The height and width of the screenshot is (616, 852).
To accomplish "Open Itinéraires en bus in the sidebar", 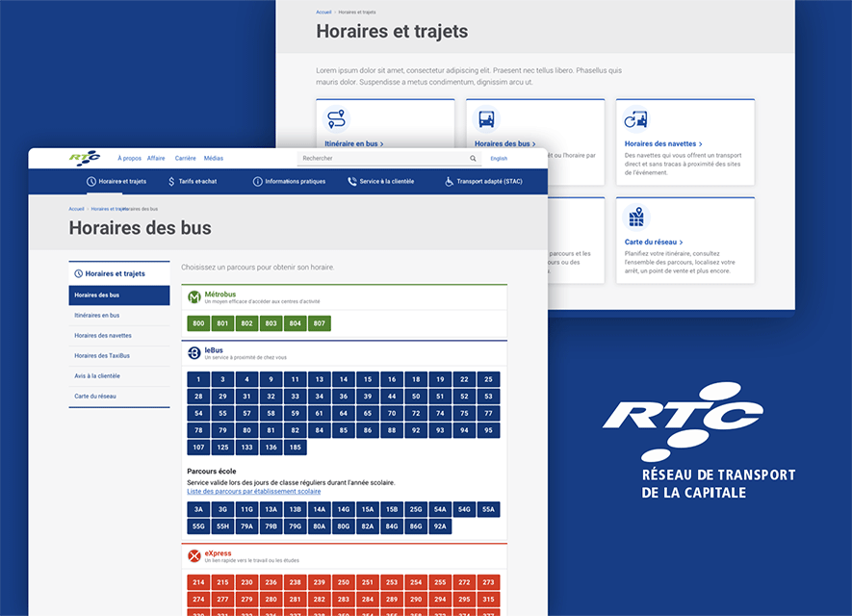I will click(119, 315).
